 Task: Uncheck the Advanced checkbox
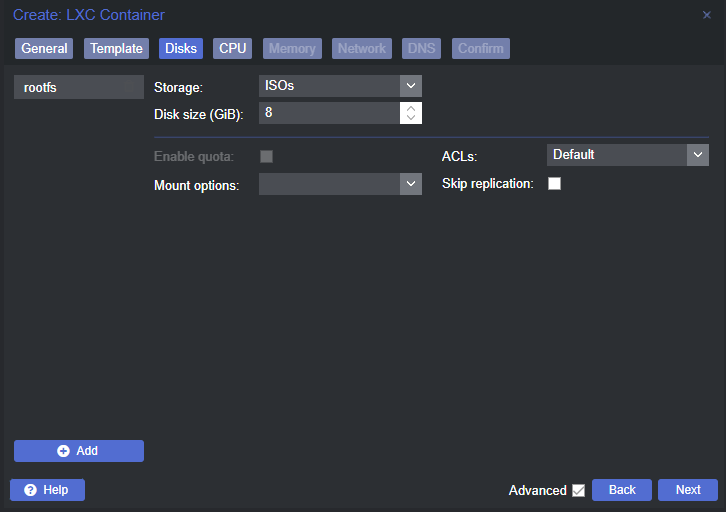[x=578, y=490]
